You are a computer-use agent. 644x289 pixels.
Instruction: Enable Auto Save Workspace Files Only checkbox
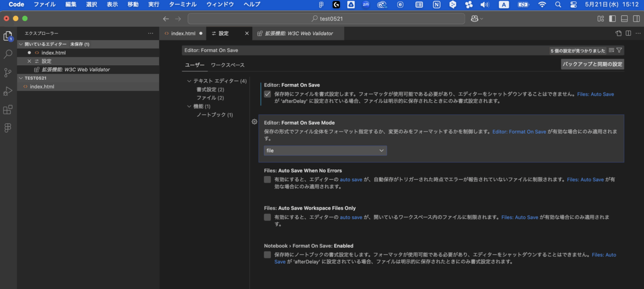pos(268,217)
